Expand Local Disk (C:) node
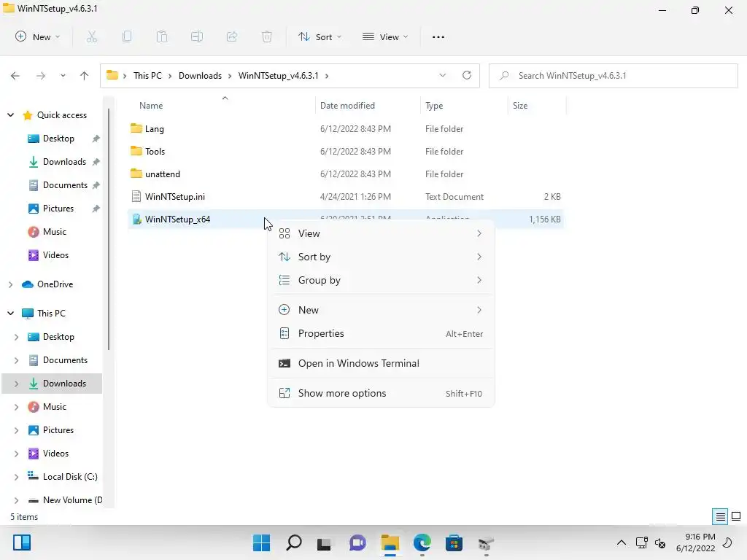This screenshot has height=560, width=747. click(16, 477)
